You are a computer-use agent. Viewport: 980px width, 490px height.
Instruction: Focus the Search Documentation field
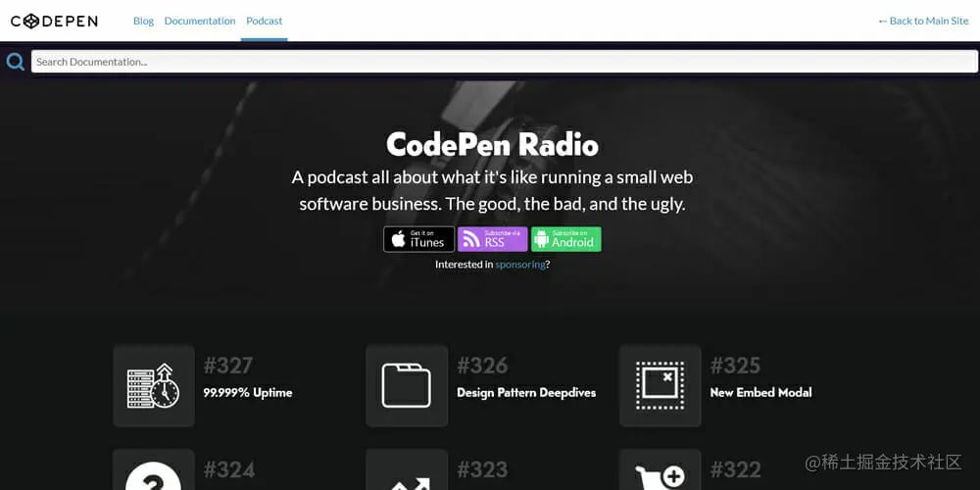coord(505,61)
